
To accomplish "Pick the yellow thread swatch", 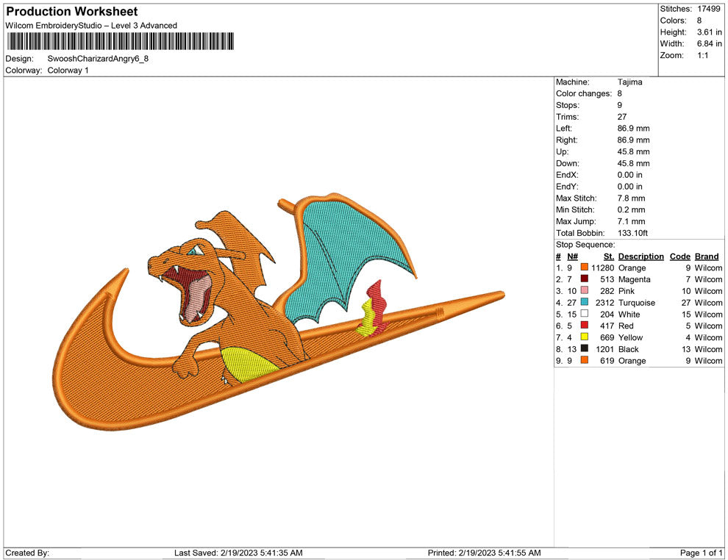I will 584,337.
